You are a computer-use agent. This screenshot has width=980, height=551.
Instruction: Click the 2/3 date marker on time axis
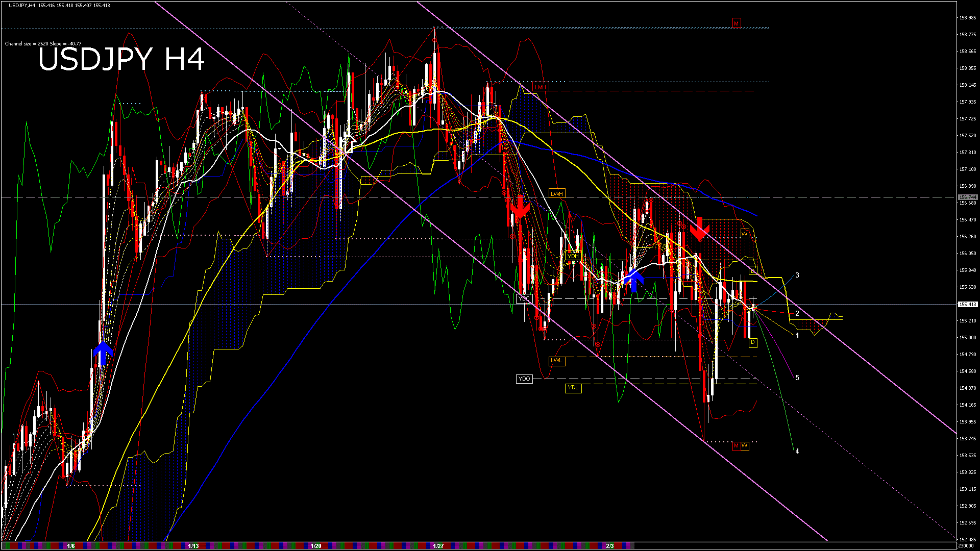pyautogui.click(x=610, y=546)
